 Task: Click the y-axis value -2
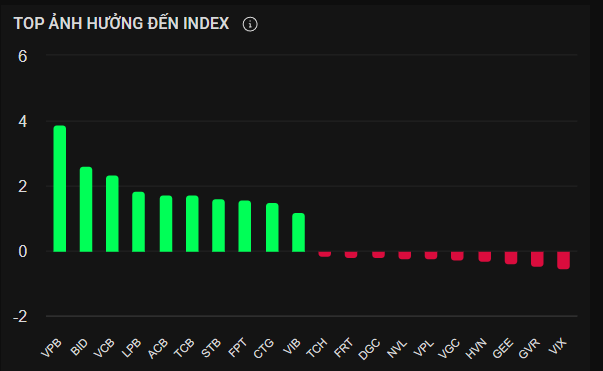point(20,317)
